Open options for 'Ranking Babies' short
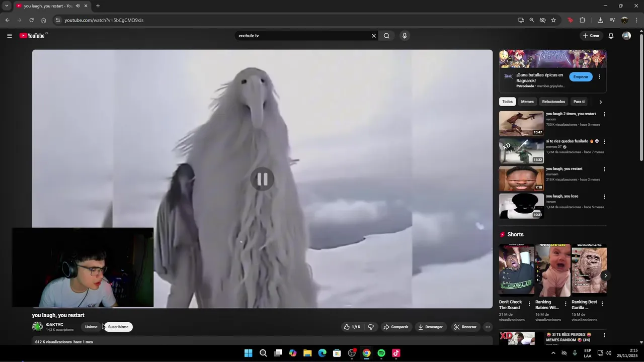Screen dimensions: 644x362 click(x=566, y=304)
